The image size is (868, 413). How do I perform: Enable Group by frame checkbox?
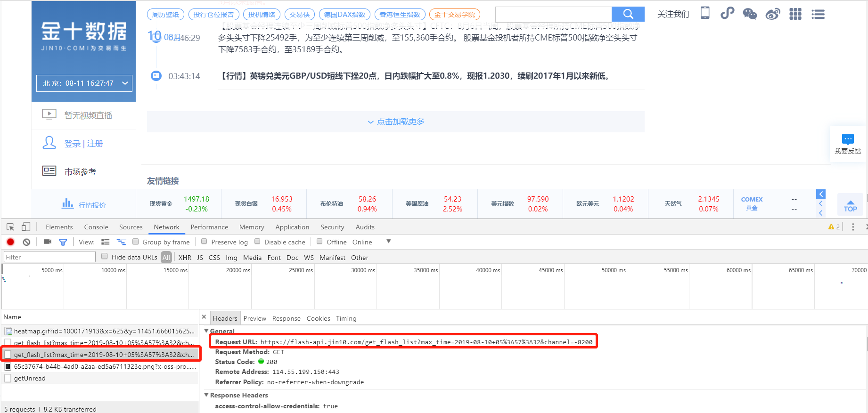[x=136, y=242]
